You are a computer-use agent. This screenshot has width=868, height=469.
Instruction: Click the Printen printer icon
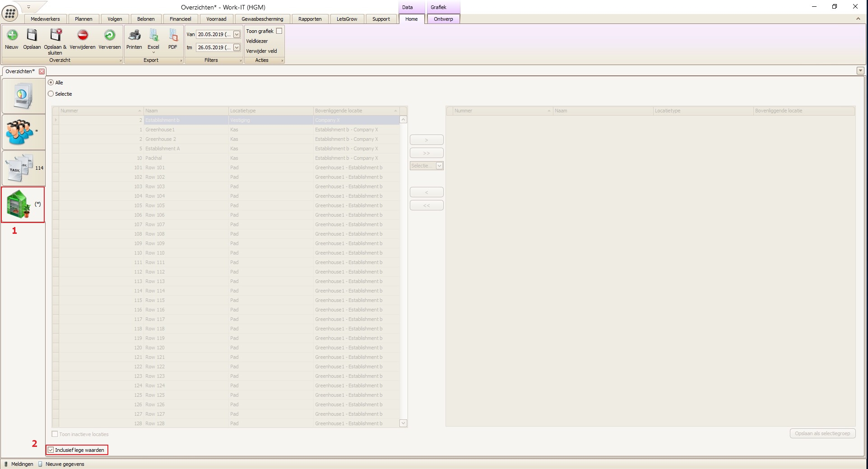coord(134,35)
